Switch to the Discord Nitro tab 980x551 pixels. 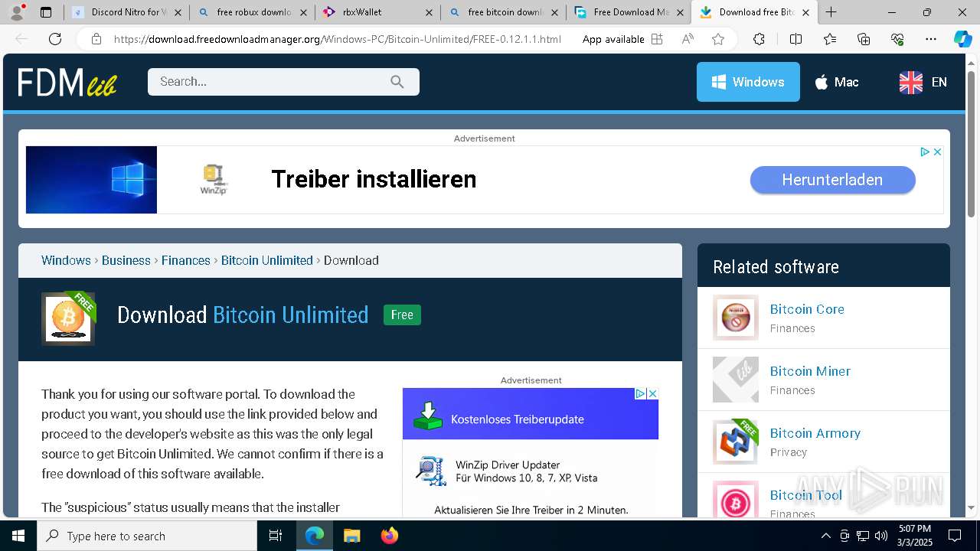(126, 12)
